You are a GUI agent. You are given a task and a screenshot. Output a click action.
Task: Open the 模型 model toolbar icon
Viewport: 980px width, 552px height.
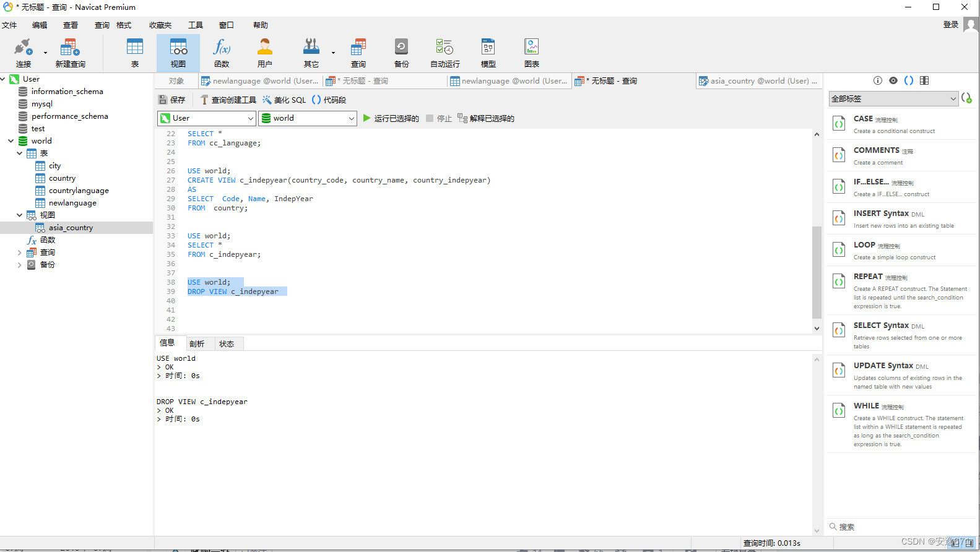(x=488, y=53)
